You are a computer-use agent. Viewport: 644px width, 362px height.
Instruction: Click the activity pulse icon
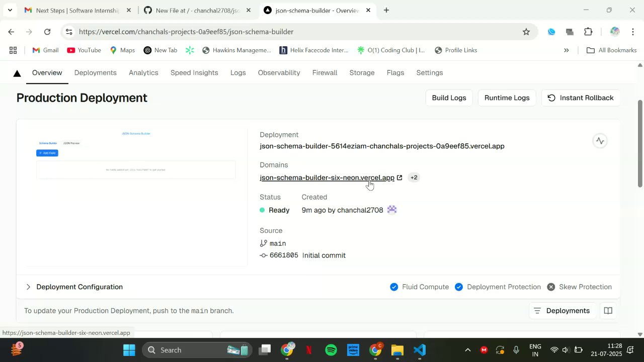(x=600, y=141)
